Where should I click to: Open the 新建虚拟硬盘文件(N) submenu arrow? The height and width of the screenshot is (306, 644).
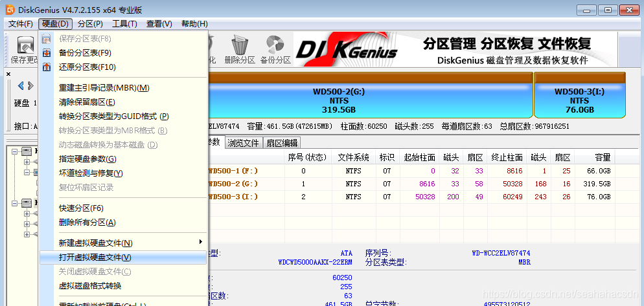point(201,241)
